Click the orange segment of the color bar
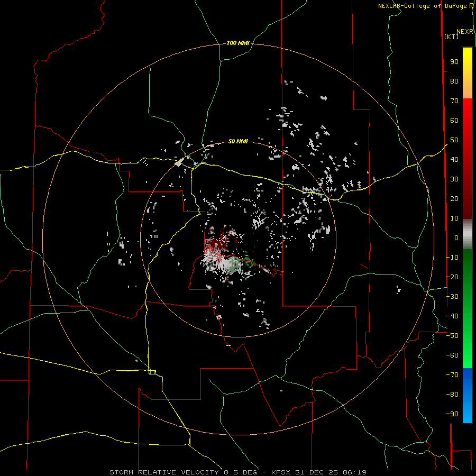This screenshot has width=476, height=476. 467,89
